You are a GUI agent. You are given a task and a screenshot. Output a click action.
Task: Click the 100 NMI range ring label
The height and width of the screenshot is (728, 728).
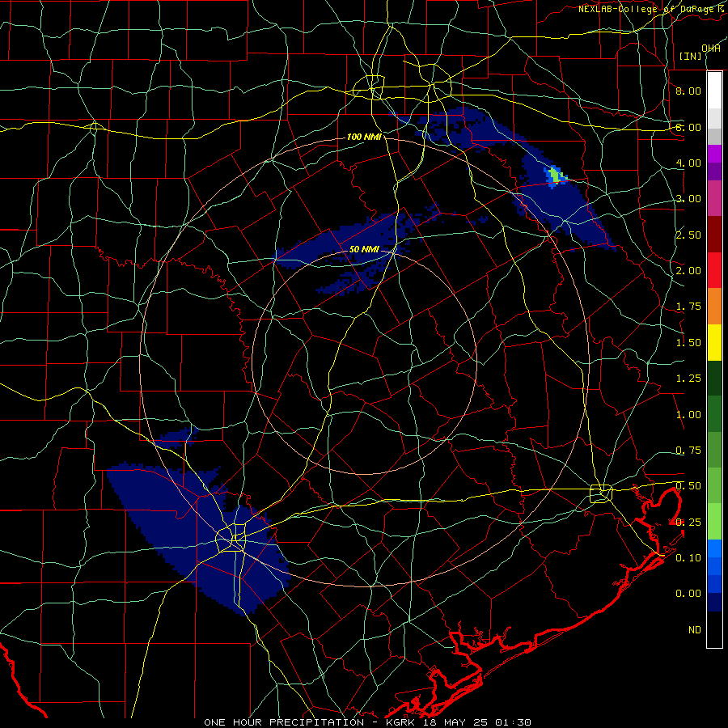click(x=365, y=137)
